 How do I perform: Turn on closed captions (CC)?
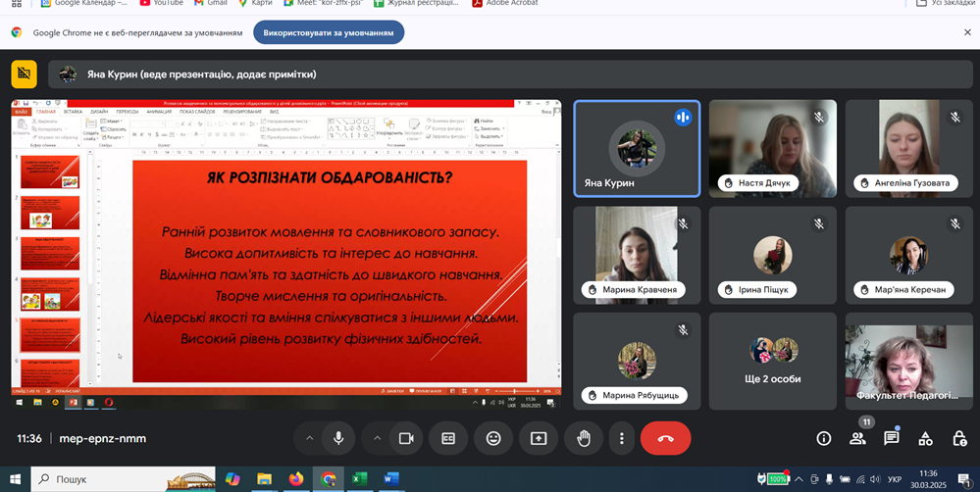(448, 438)
